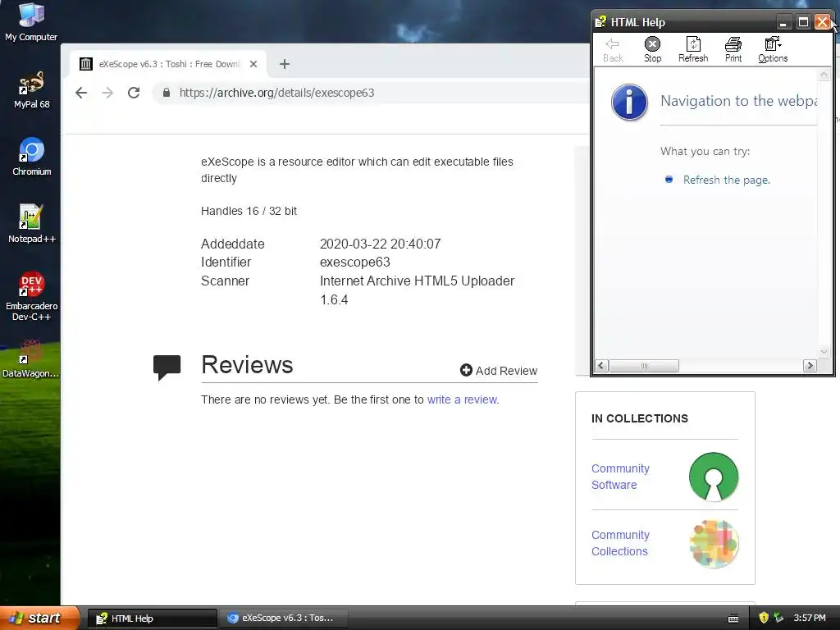Click Community Software green keyhole thumbnail
The height and width of the screenshot is (630, 840).
(x=714, y=477)
